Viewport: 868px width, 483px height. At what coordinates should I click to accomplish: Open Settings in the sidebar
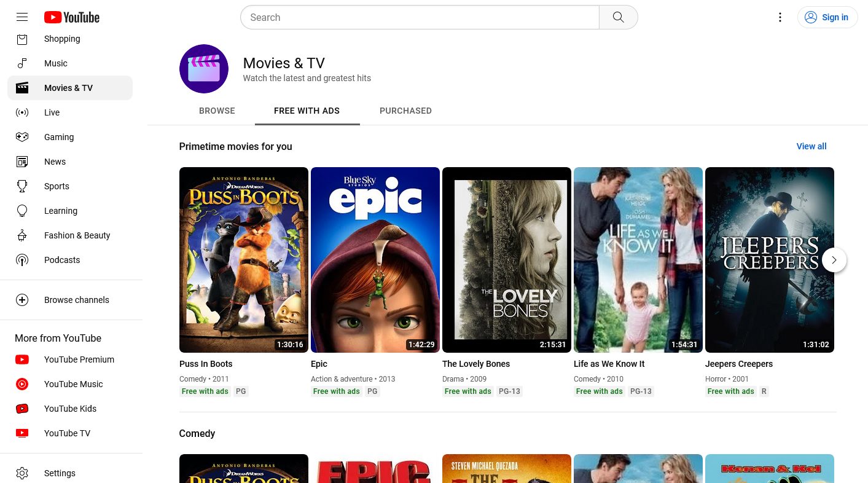(x=60, y=473)
